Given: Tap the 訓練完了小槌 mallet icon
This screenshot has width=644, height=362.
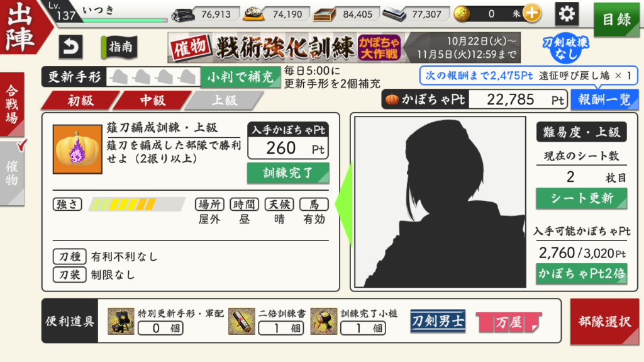Looking at the screenshot, I should (324, 321).
